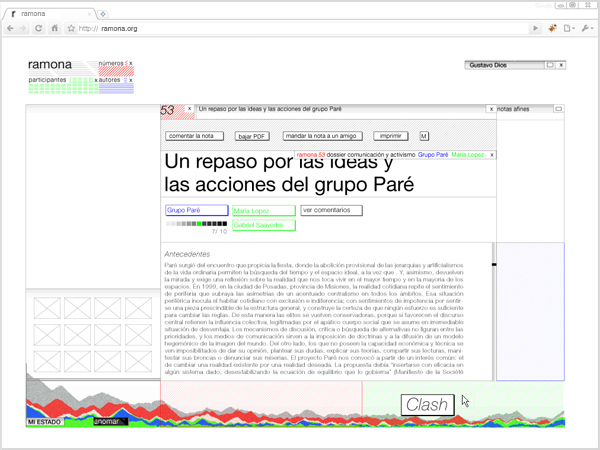Open the last placeholder thumbnail in top row
The width and height of the screenshot is (600, 450).
(x=138, y=308)
